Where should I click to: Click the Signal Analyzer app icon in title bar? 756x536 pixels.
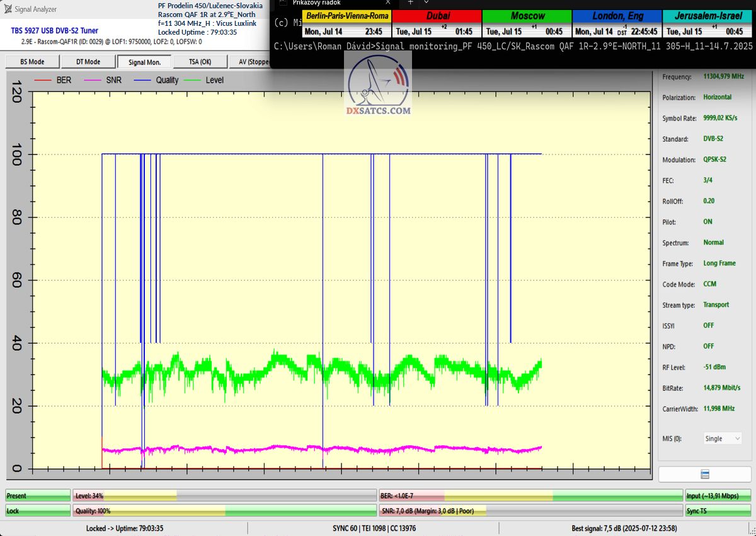8,9
